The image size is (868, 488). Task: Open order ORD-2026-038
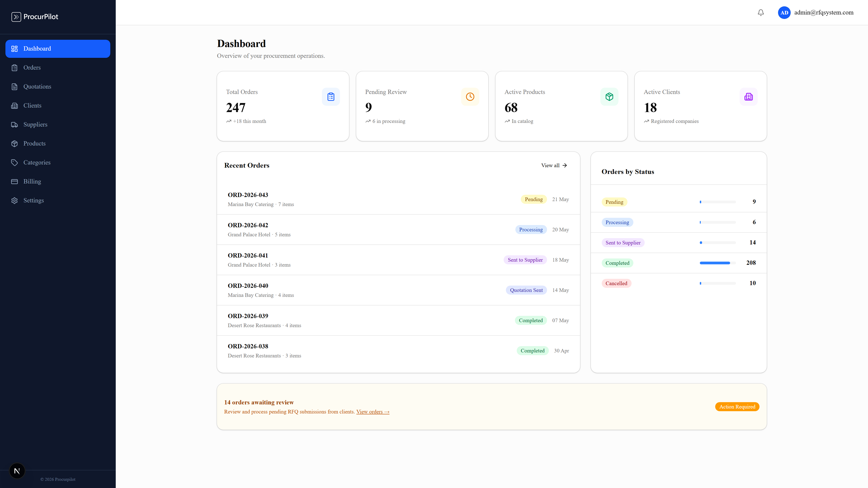[398, 351]
